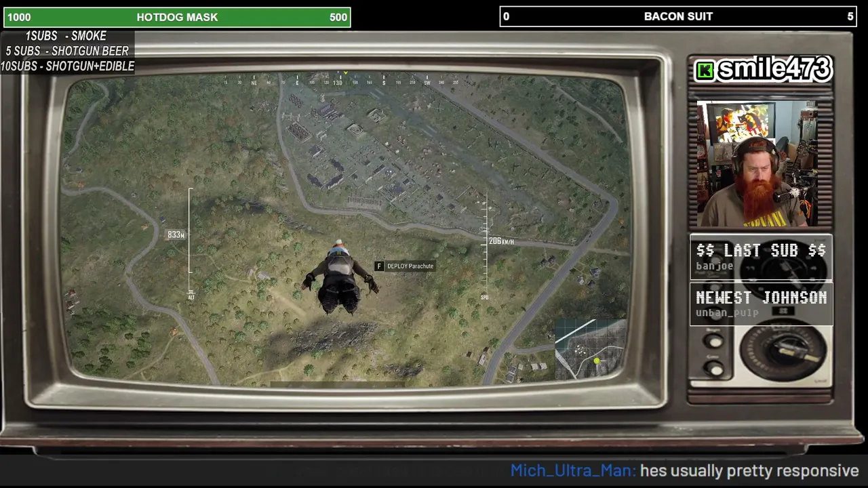Click the F key icon for parachute deploy

[x=379, y=266]
